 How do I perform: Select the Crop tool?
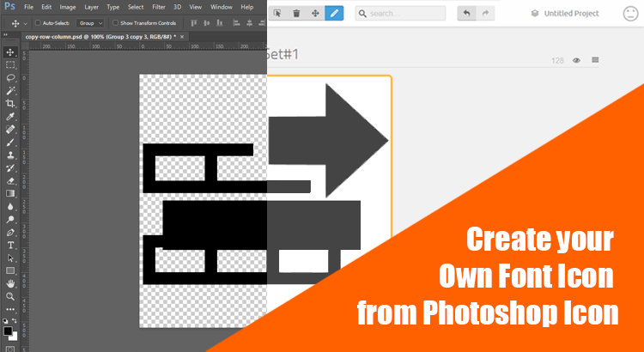pyautogui.click(x=10, y=104)
